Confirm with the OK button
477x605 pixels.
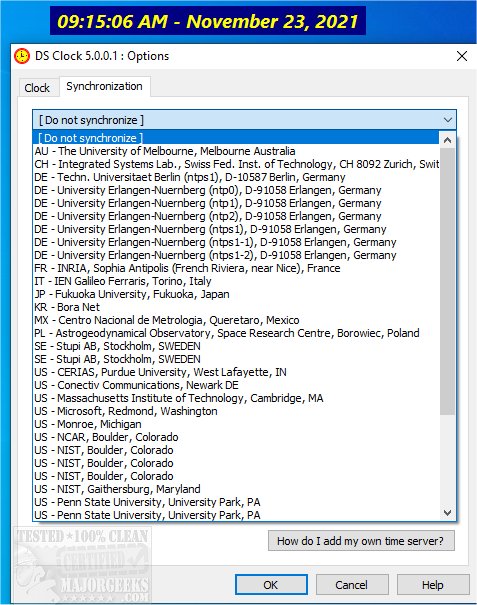(x=271, y=585)
